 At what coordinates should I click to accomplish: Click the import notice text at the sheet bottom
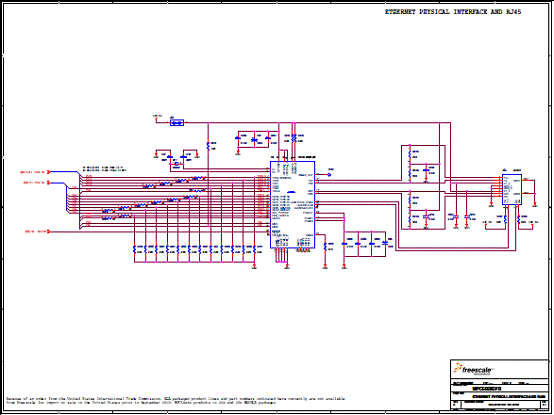click(176, 401)
